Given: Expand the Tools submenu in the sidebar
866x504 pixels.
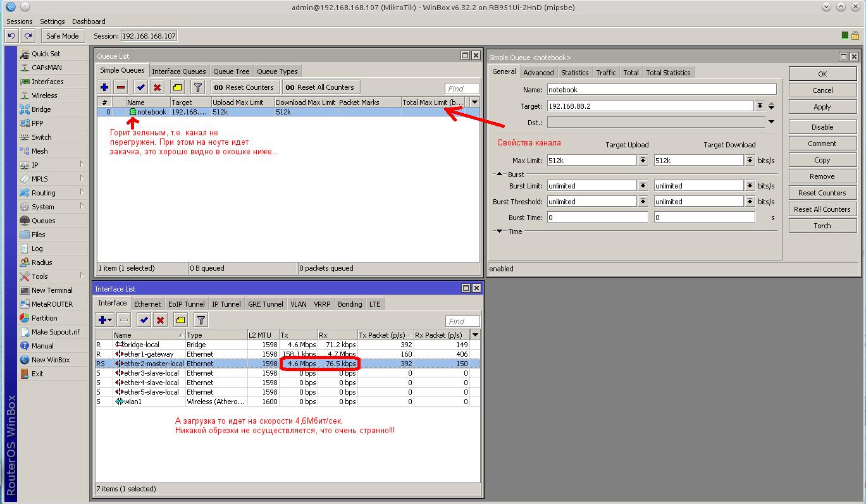Looking at the screenshot, I should [x=82, y=276].
